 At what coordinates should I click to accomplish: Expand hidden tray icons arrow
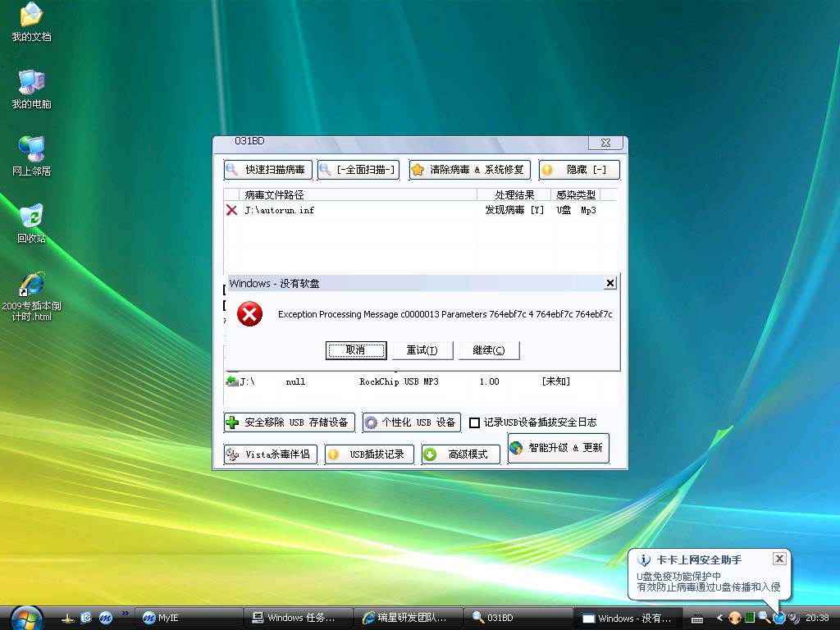pyautogui.click(x=719, y=619)
